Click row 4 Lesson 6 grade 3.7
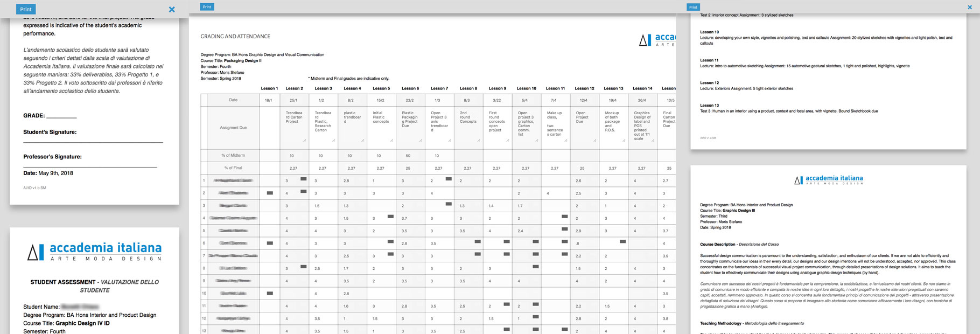The width and height of the screenshot is (980, 334). pyautogui.click(x=404, y=218)
